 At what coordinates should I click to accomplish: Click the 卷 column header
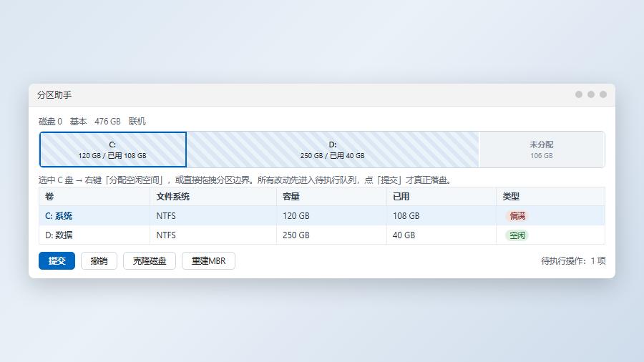[94, 197]
